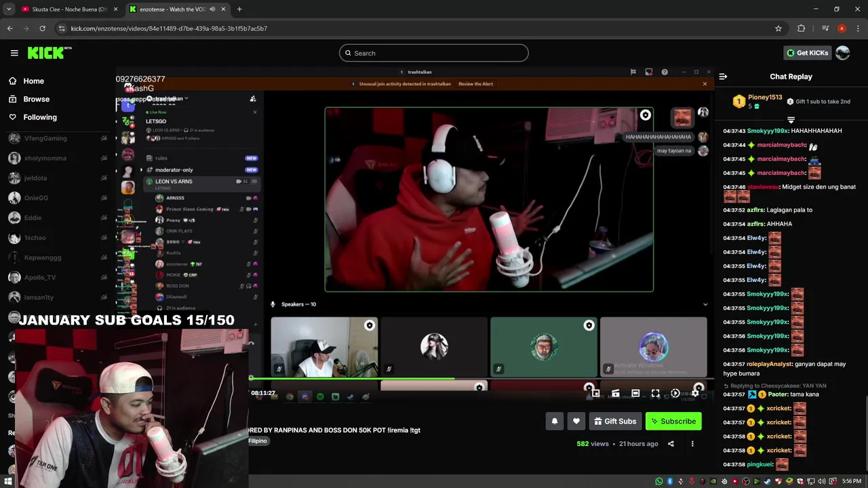Open the taskbar clock showing 5:56 PM
868x488 pixels.
click(851, 481)
